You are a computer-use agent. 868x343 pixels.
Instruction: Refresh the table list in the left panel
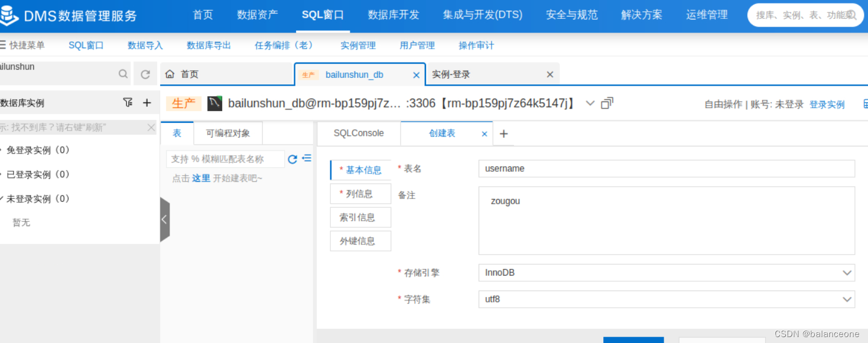[x=292, y=158]
